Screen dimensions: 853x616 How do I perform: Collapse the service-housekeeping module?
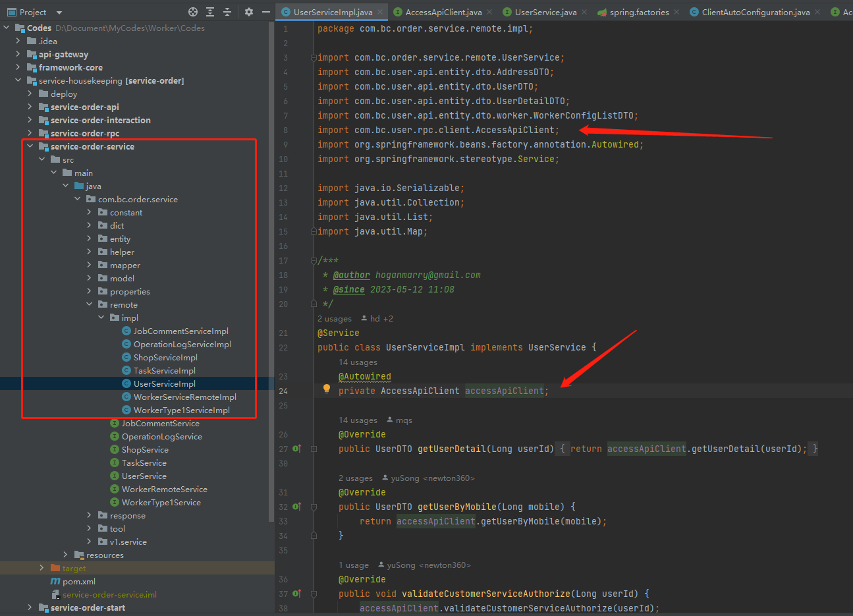18,80
